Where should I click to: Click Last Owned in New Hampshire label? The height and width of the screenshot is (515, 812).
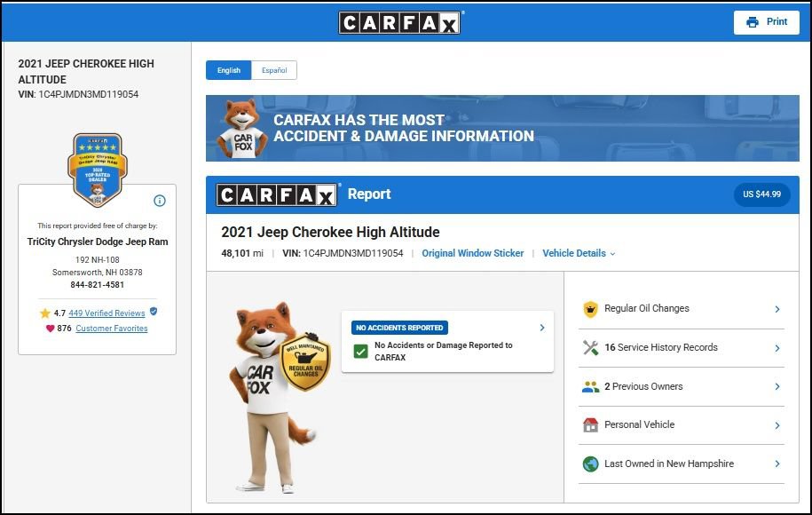[x=668, y=463]
